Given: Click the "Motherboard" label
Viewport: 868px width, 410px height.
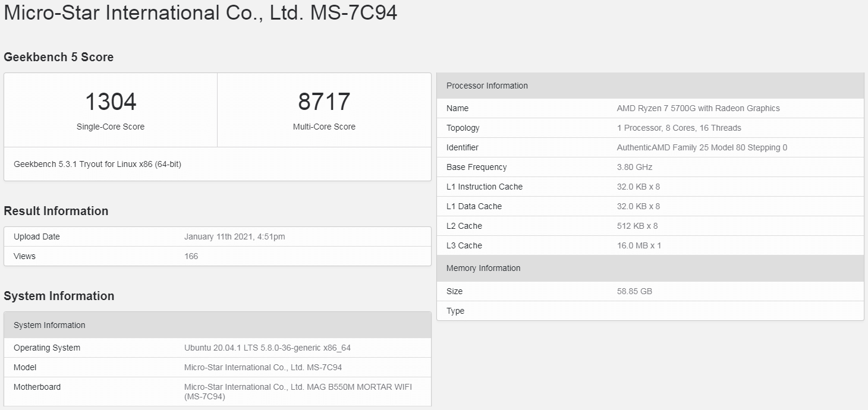Looking at the screenshot, I should [37, 387].
